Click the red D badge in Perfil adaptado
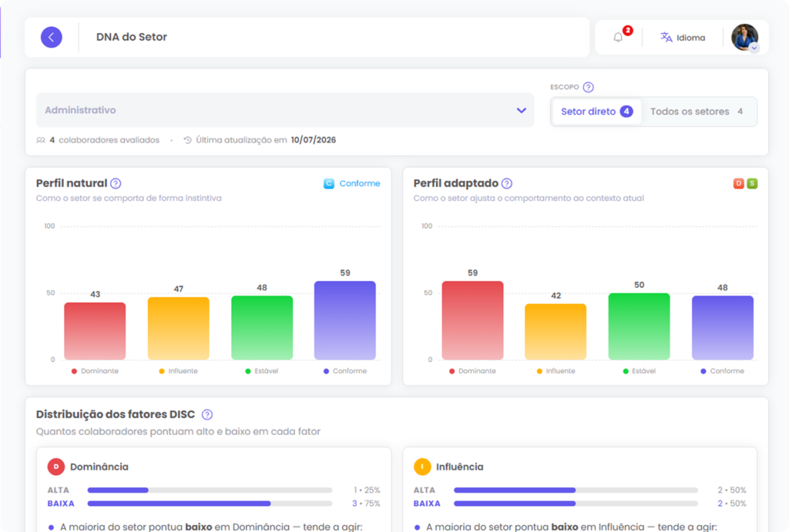789x532 pixels. click(739, 183)
